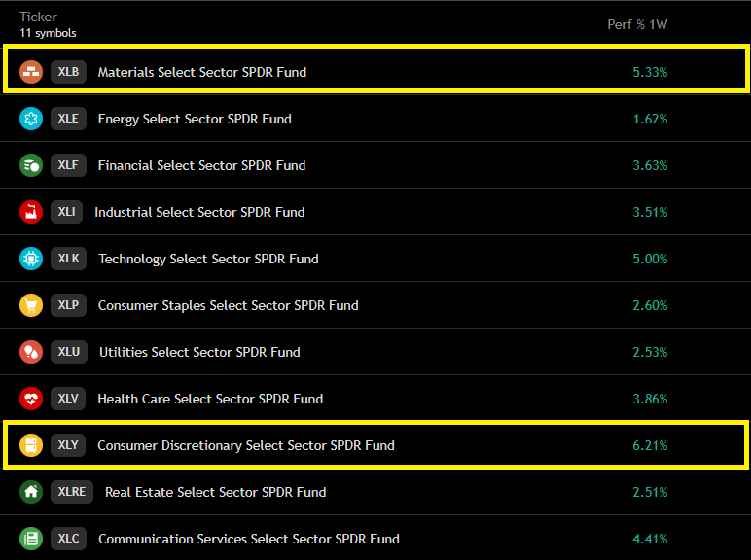The image size is (751, 560).
Task: Open Industrial Select Sector SPDR Fund
Action: click(199, 213)
